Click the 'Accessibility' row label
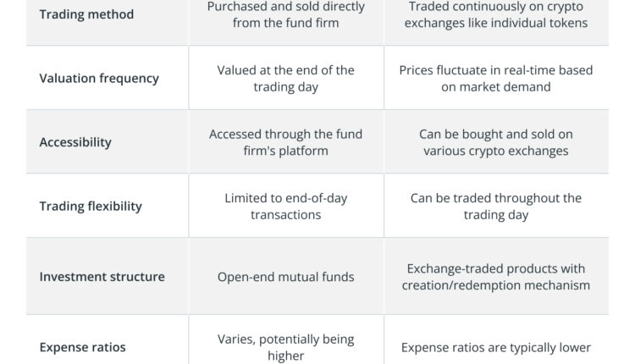 [75, 142]
